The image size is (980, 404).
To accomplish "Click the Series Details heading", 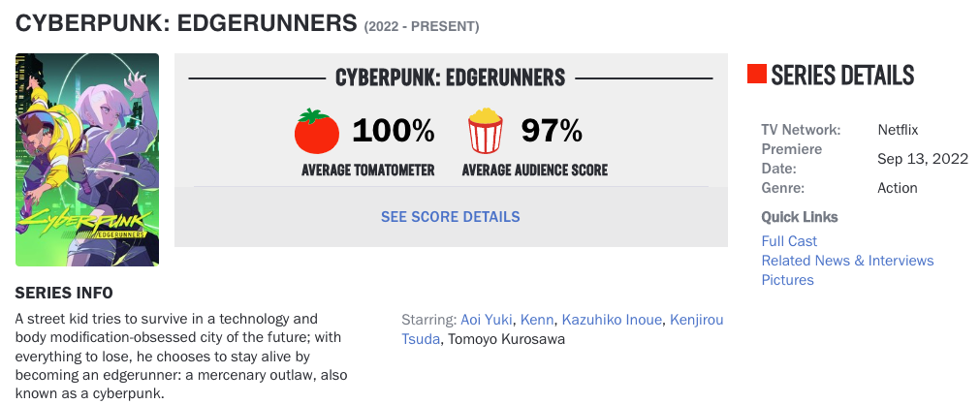I will 842,75.
